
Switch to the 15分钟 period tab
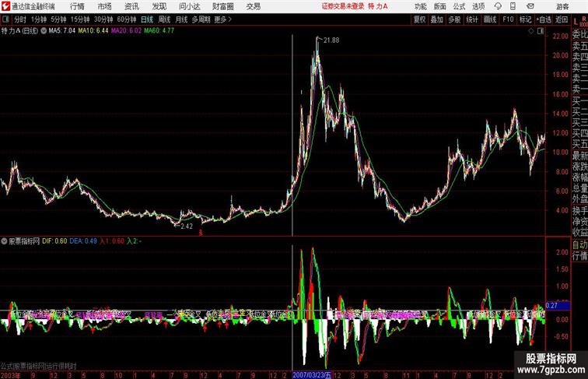(80, 19)
